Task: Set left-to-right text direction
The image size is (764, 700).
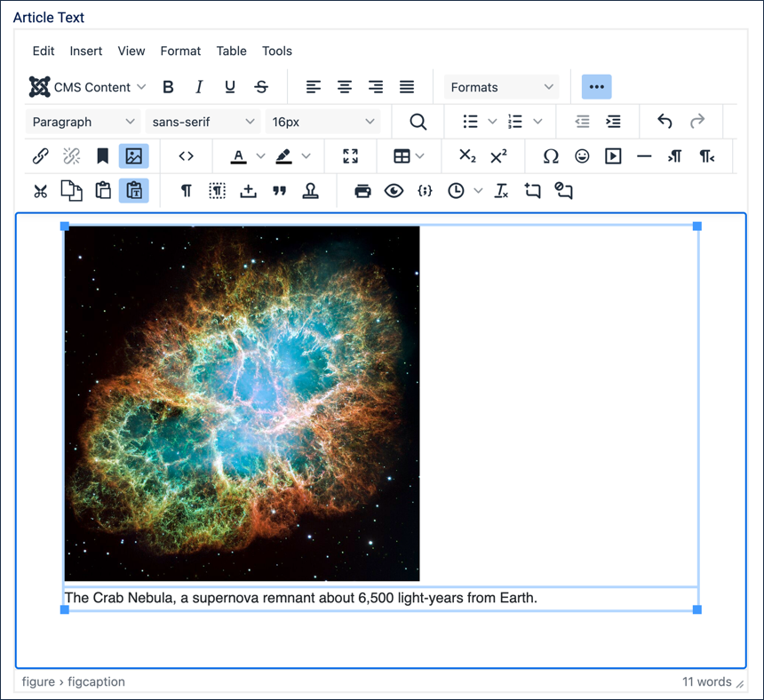Action: (x=675, y=156)
